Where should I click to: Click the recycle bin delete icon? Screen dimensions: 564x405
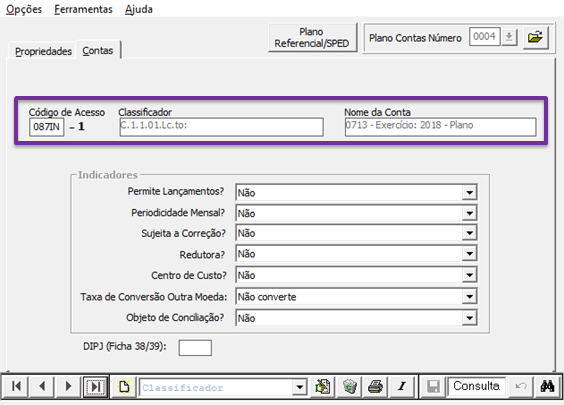coord(349,387)
